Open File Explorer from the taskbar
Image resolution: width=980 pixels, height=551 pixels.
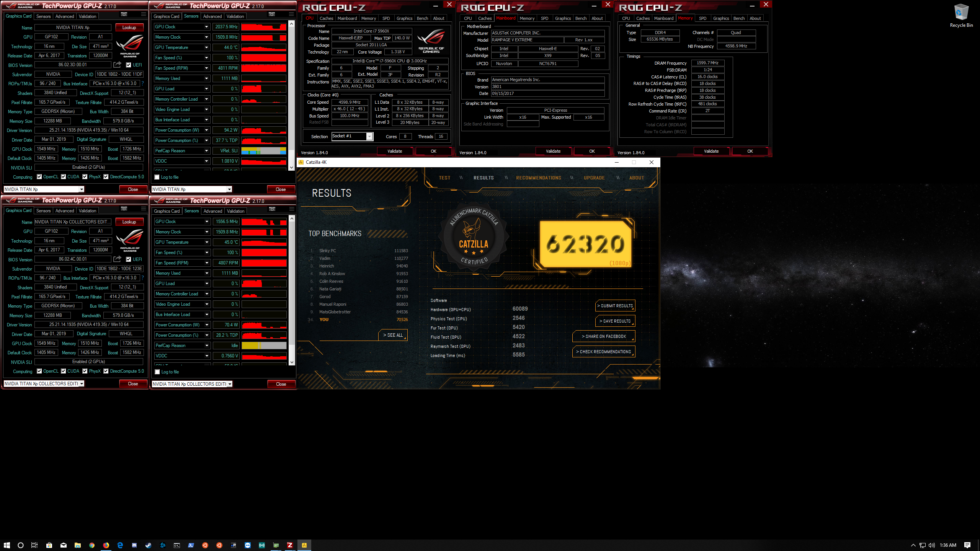tap(77, 545)
